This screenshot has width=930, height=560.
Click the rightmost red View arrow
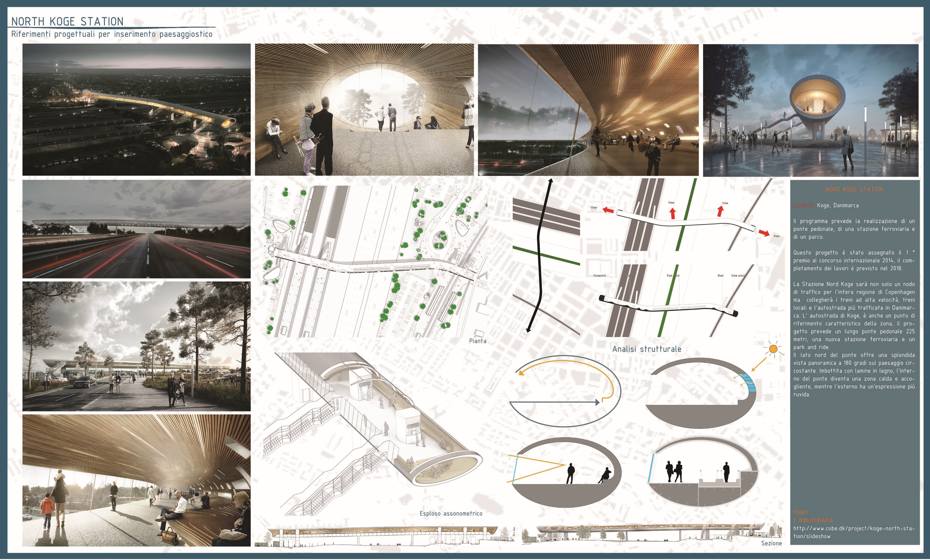tap(764, 233)
